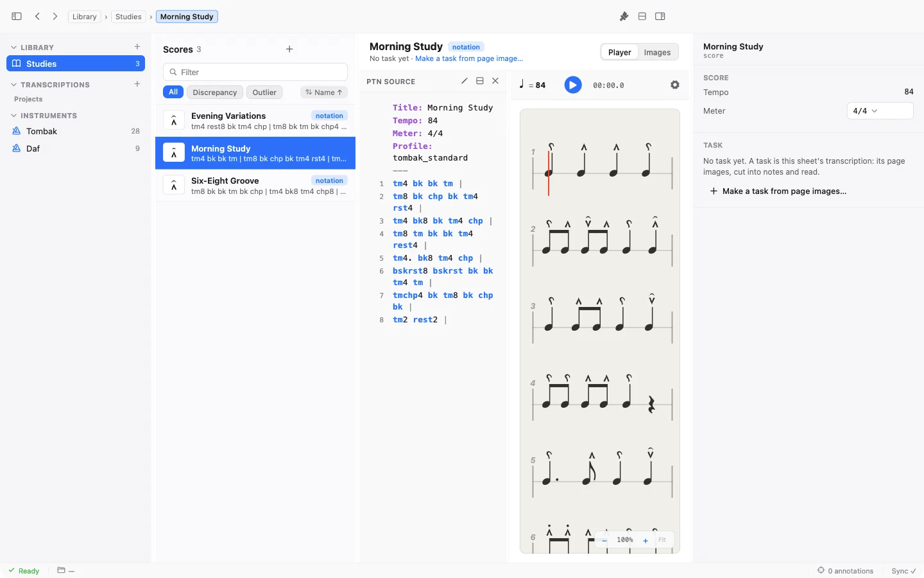Screen dimensions: 924x578
Task: Go forward with the right chevron
Action: pyautogui.click(x=55, y=17)
